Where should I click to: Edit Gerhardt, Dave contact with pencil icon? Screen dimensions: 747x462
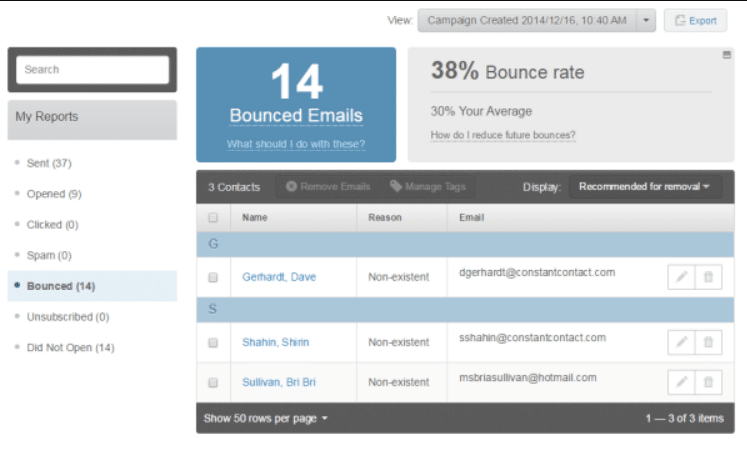pos(681,277)
